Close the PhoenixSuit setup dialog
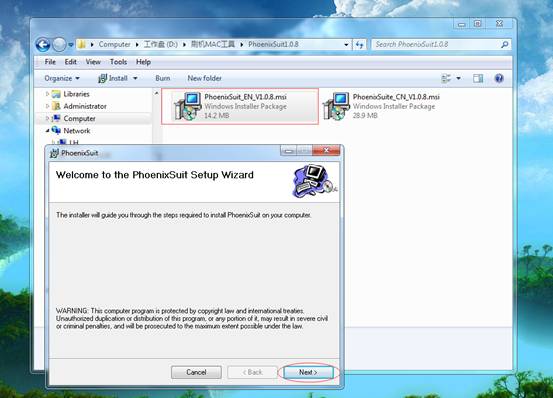 coord(327,151)
